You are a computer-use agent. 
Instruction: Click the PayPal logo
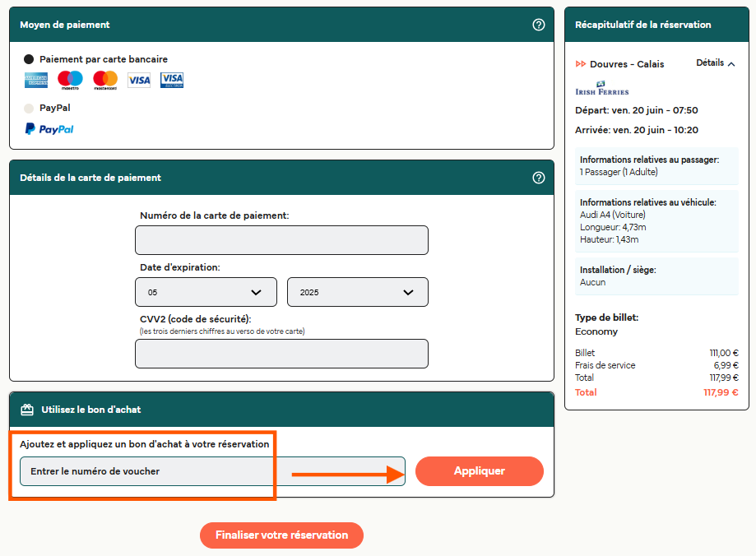pyautogui.click(x=49, y=129)
